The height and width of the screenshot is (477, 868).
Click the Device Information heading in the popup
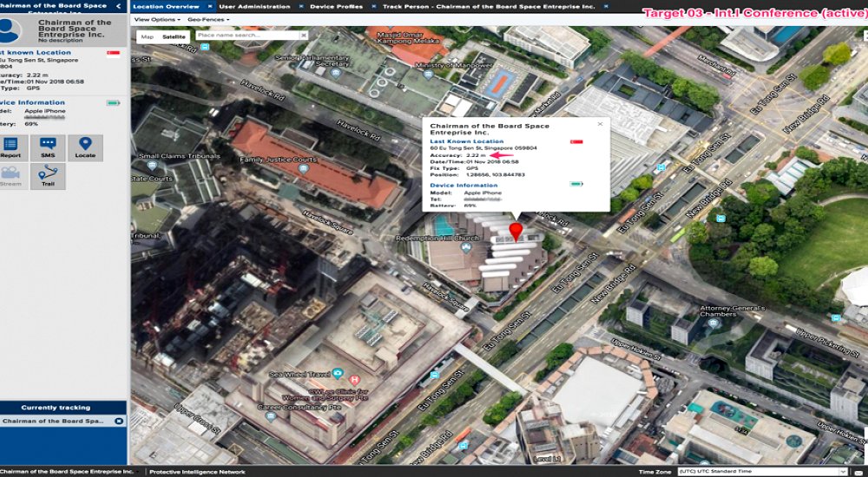pyautogui.click(x=464, y=186)
